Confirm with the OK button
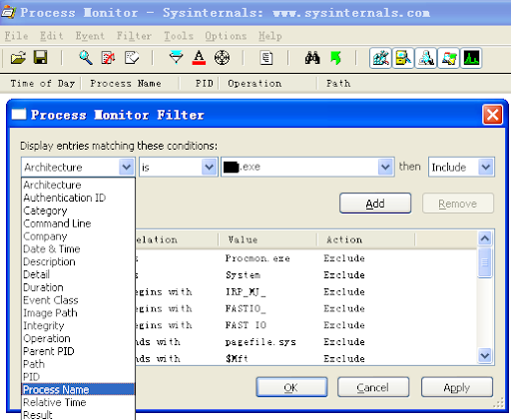 point(291,387)
